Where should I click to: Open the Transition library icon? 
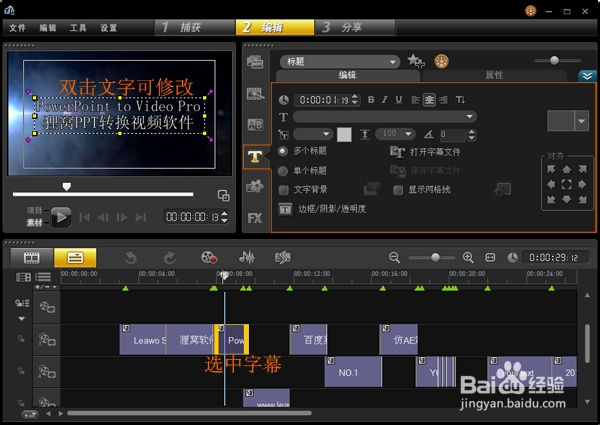coord(255,93)
